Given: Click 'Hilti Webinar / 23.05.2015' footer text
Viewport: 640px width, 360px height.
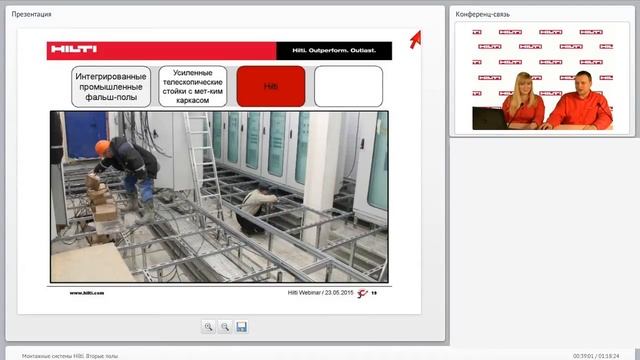Looking at the screenshot, I should (x=320, y=293).
